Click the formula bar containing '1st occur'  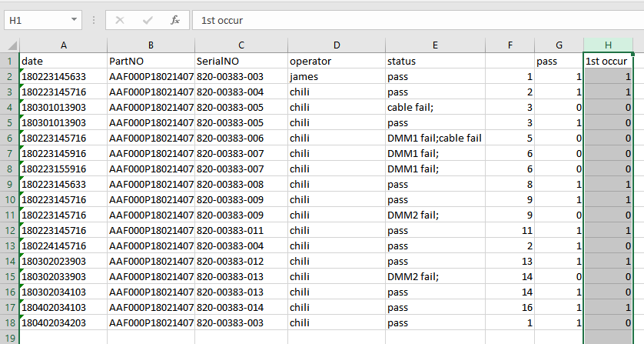pos(418,20)
